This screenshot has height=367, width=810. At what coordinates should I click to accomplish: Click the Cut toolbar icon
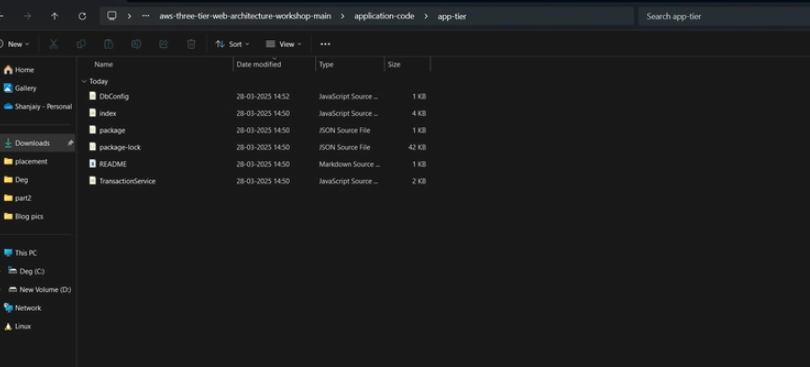click(x=53, y=44)
